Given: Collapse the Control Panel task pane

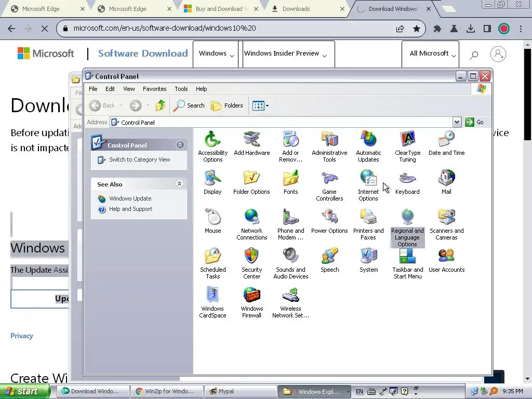Looking at the screenshot, I should coord(180,145).
